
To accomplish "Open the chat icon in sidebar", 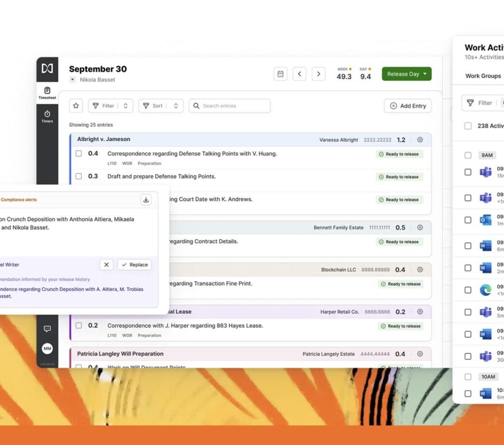I will (47, 329).
